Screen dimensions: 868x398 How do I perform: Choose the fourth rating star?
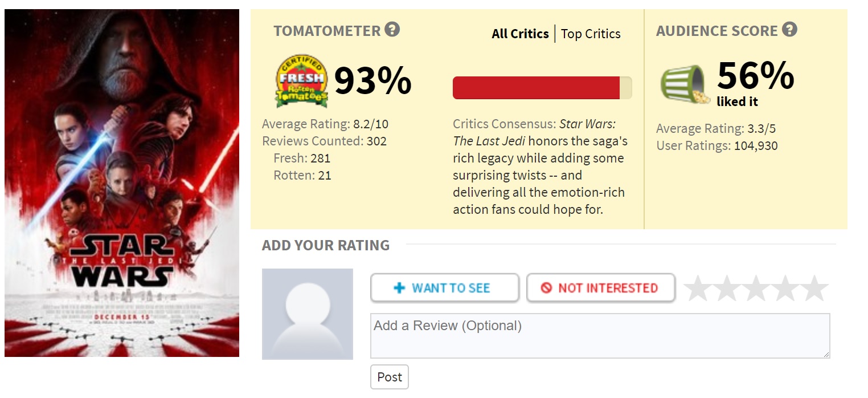tap(785, 289)
